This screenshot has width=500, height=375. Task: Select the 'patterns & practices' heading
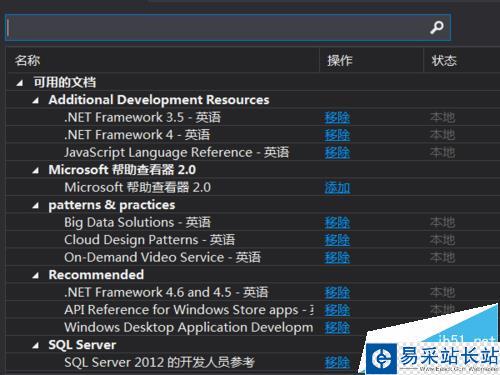[112, 205]
